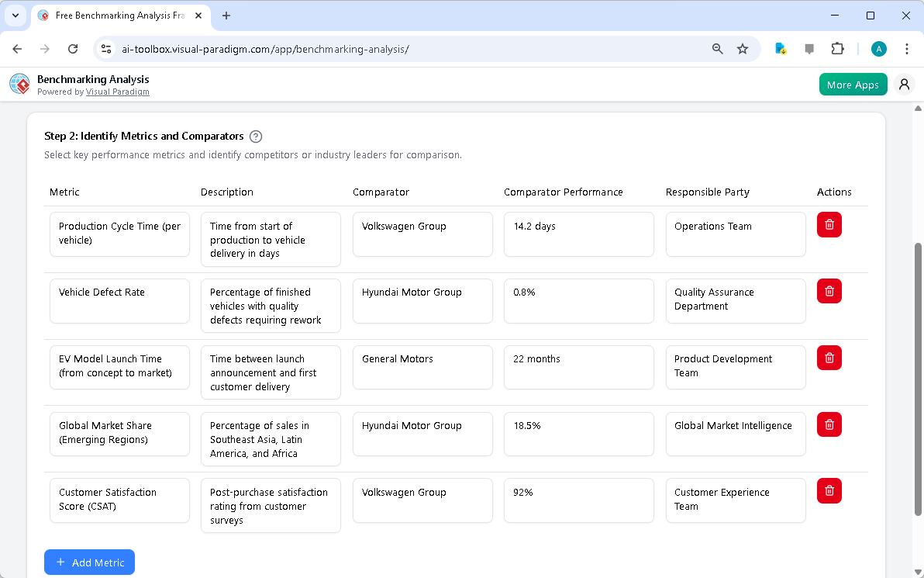Bookmark this page with the star icon
This screenshot has height=578, width=924.
coord(743,48)
